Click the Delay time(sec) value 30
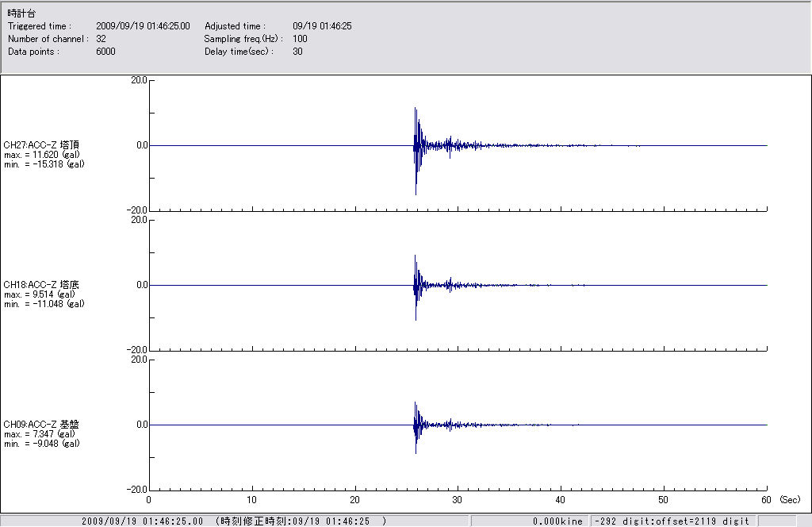Image resolution: width=812 pixels, height=527 pixels. coord(297,52)
